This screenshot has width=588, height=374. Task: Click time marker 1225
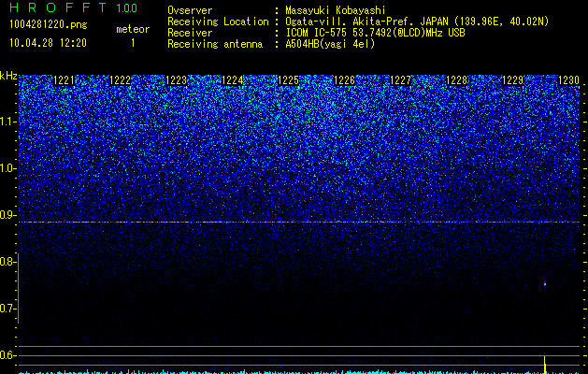pos(288,80)
